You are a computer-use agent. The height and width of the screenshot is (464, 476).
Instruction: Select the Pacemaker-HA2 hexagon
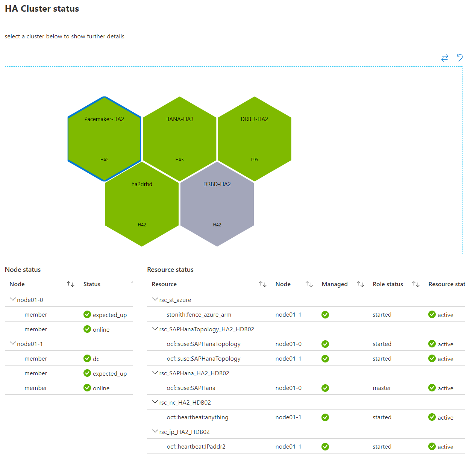coord(105,139)
